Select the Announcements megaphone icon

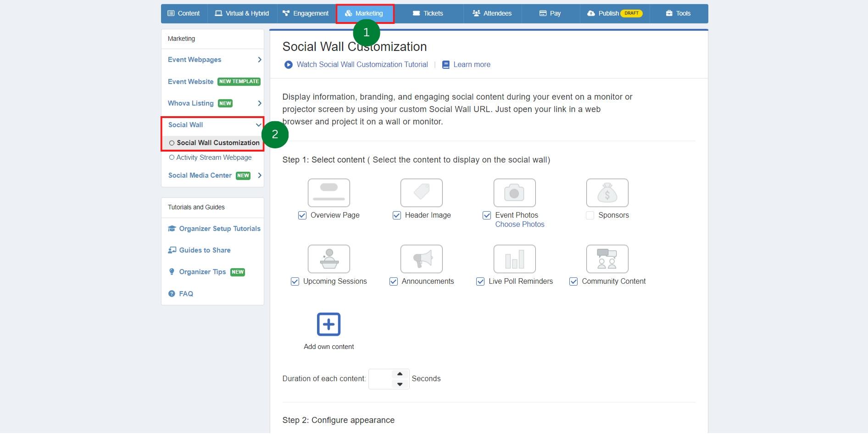421,259
